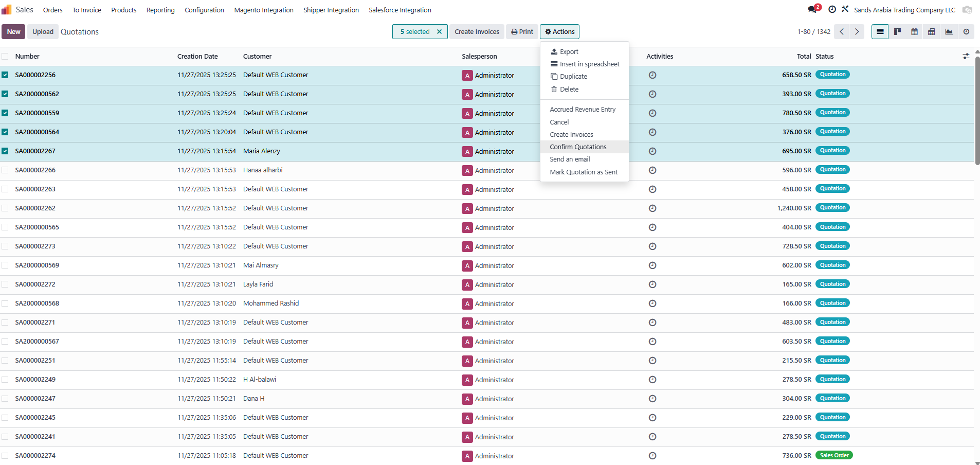
Task: Uncheck the checkbox for SA000002267
Action: click(5, 151)
